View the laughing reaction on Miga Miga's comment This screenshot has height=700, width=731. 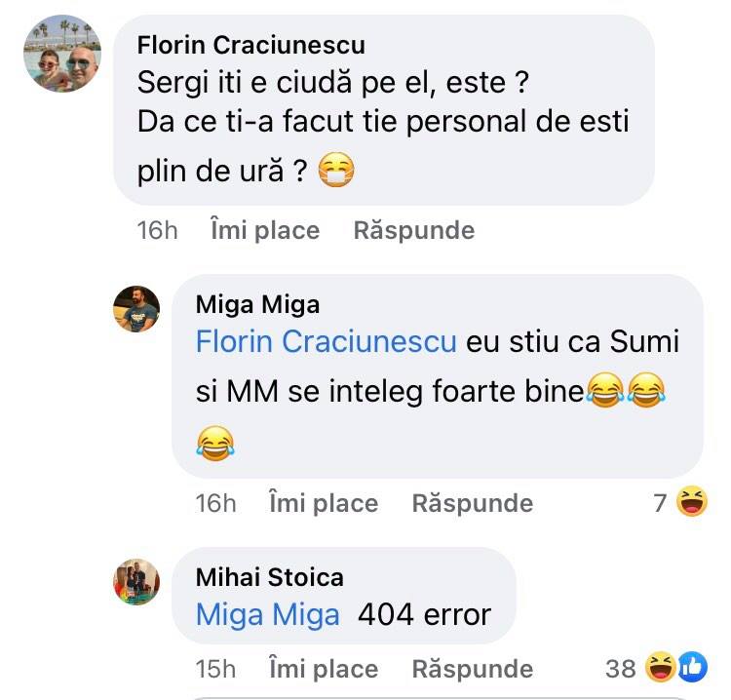[x=691, y=503]
